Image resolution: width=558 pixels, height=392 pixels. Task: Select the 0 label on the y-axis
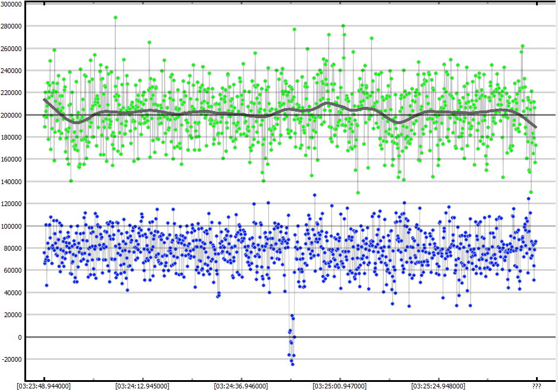click(x=20, y=337)
